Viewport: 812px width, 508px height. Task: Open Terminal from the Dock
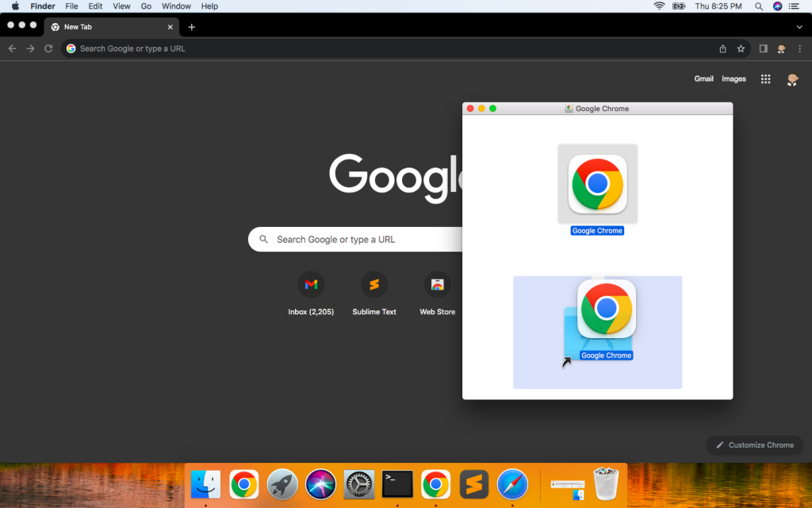(397, 483)
